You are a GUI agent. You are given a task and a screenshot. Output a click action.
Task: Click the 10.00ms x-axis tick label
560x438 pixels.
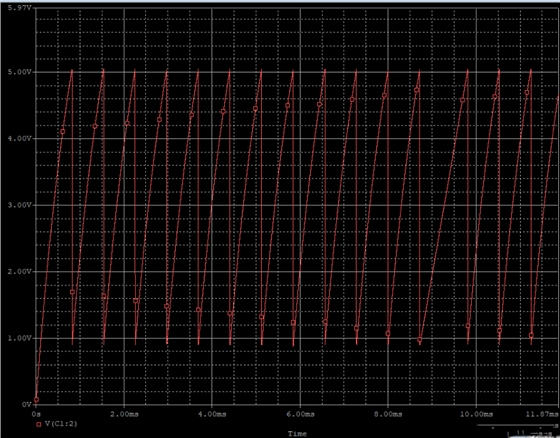pos(476,414)
